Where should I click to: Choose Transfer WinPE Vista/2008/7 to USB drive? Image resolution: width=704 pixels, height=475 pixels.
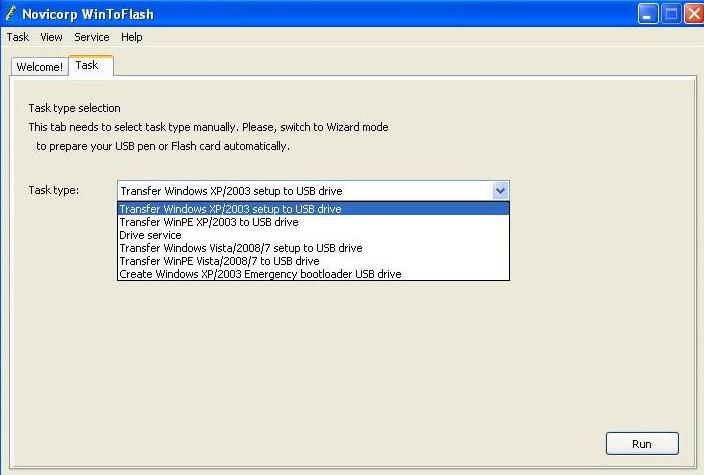point(313,261)
